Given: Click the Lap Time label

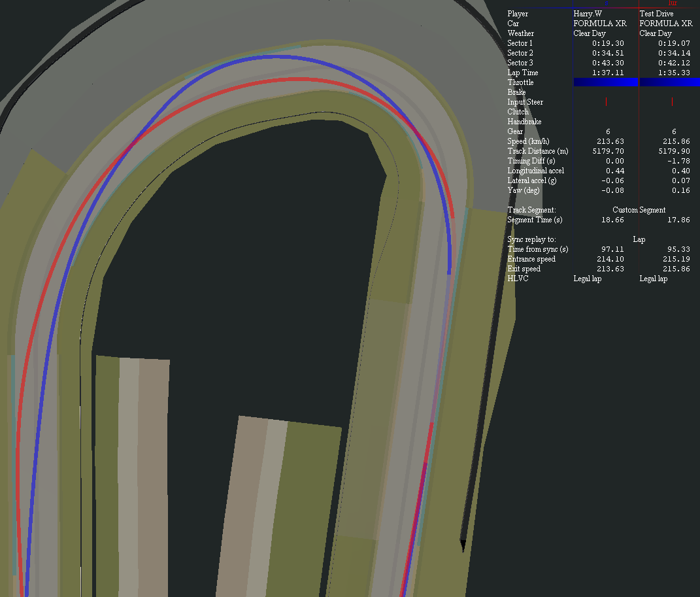Looking at the screenshot, I should [523, 73].
